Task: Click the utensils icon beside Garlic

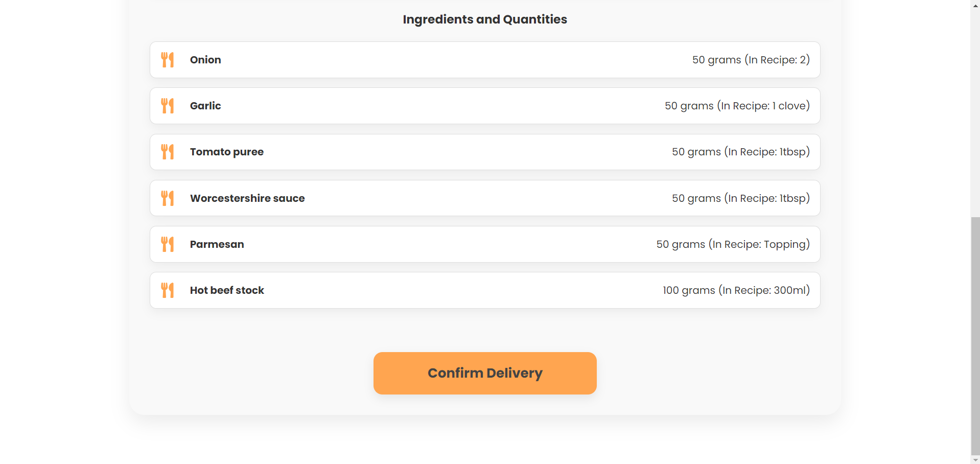Action: coord(168,106)
